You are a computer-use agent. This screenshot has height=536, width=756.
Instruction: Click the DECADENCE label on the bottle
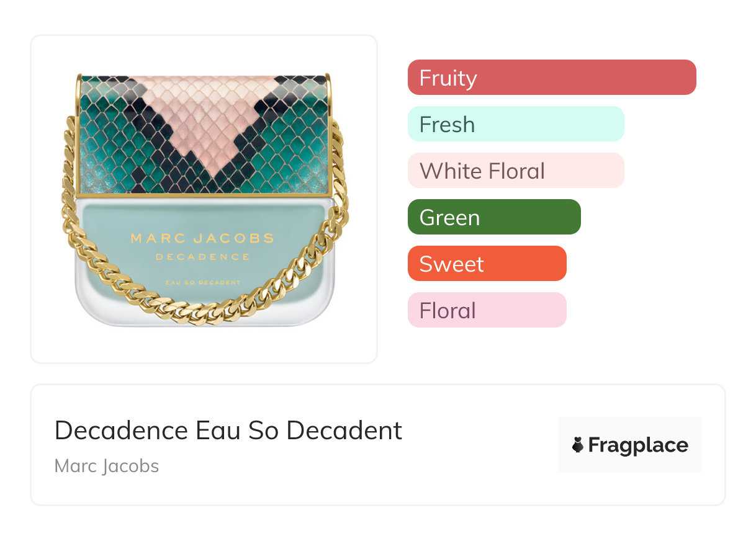coord(202,256)
